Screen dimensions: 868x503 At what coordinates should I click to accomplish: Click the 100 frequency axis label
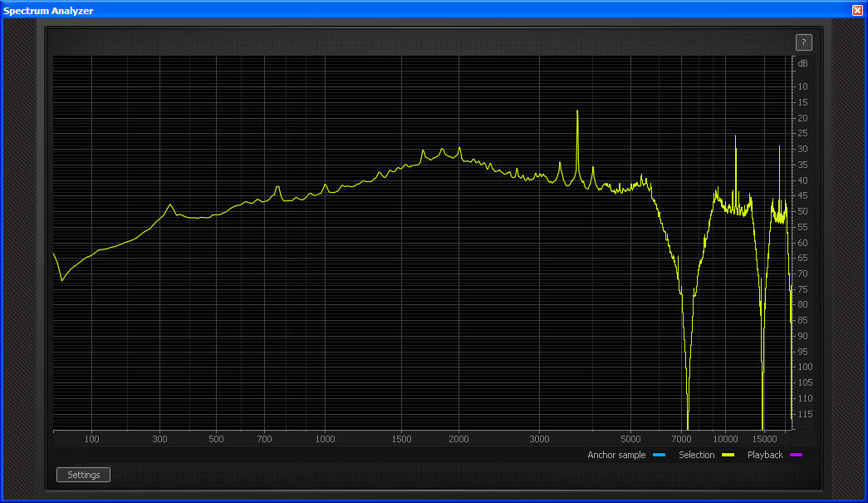(91, 439)
